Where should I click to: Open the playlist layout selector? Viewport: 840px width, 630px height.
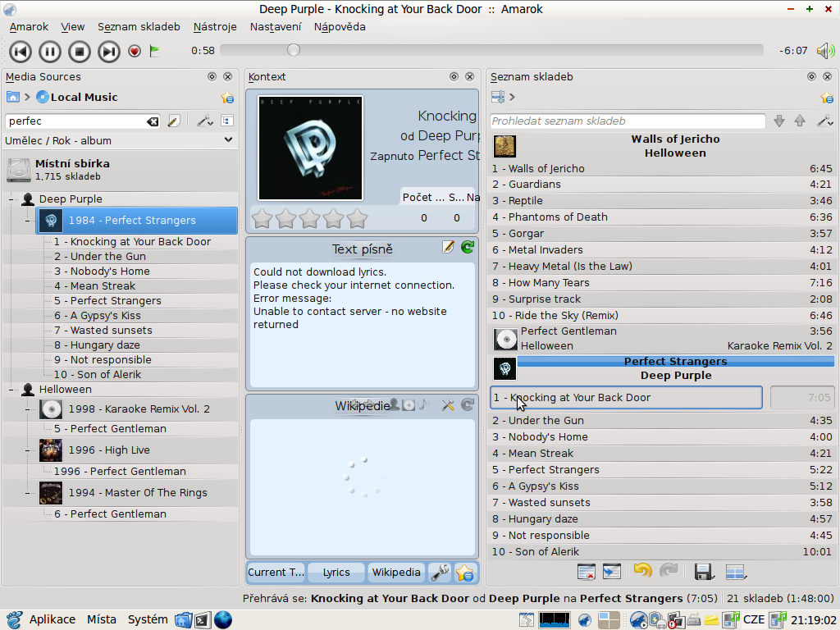(736, 572)
